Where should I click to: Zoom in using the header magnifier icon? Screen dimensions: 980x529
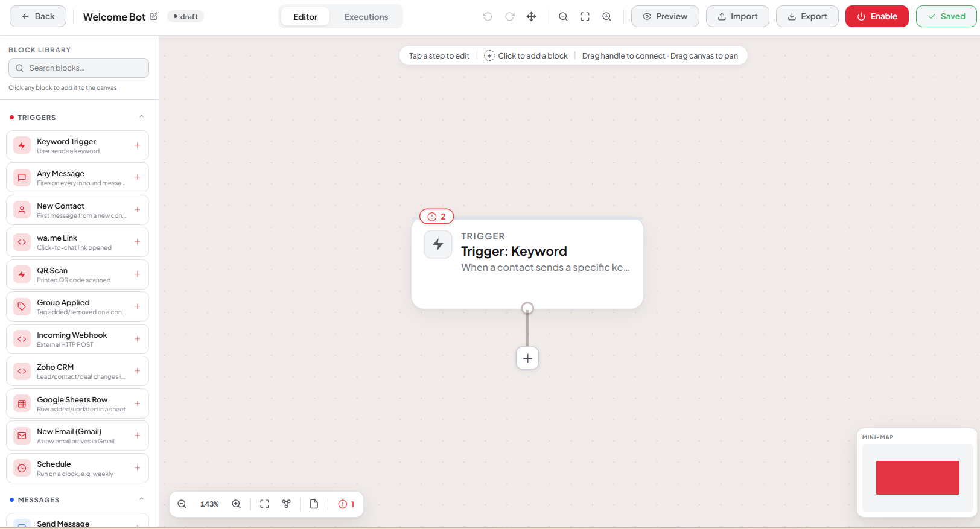pos(607,16)
